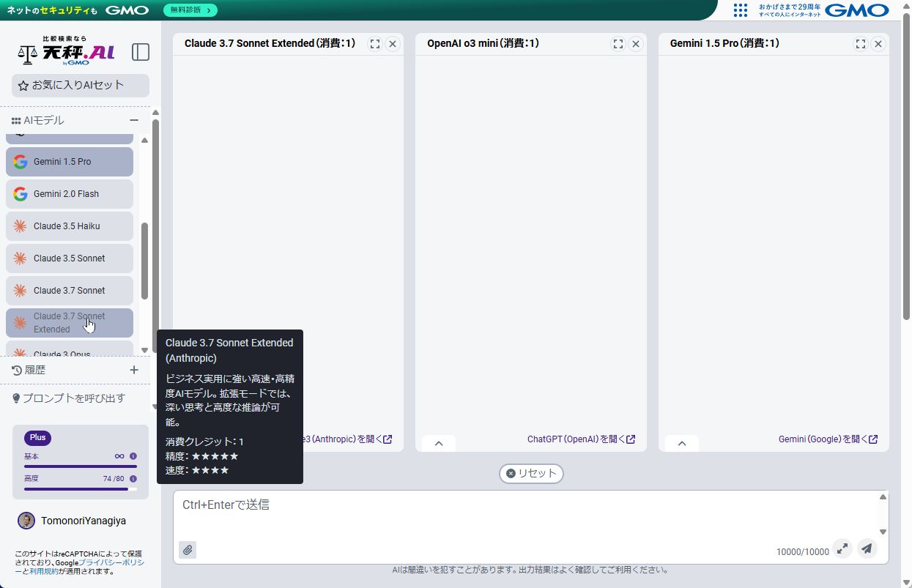Click the 高度 usage progress bar
Viewport: 912px width, 588px height.
click(x=81, y=488)
